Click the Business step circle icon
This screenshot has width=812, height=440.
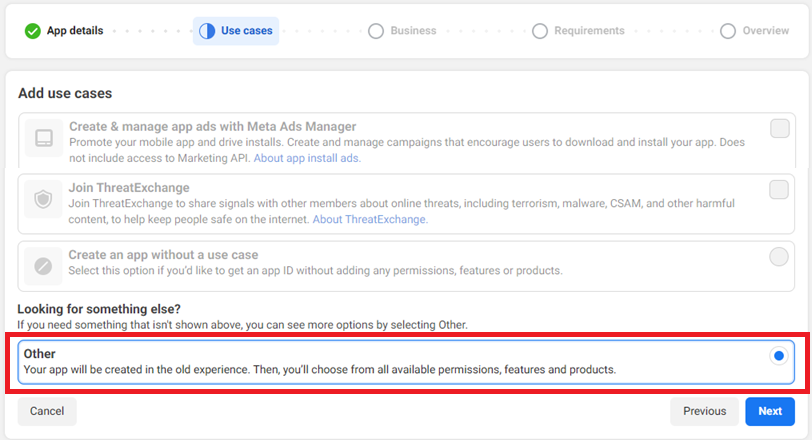tap(376, 31)
